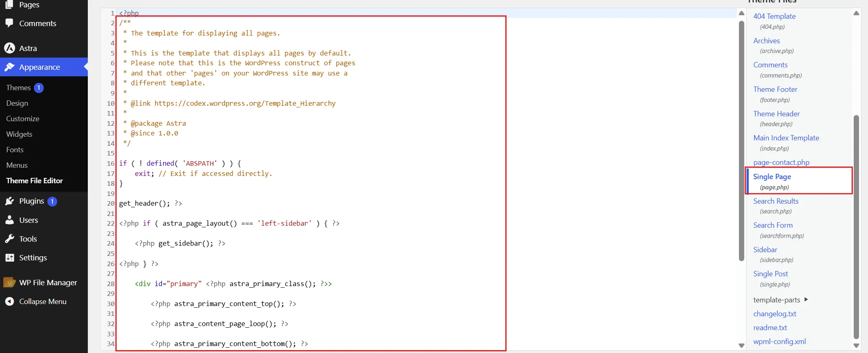Go to the Themes submenu
Viewport: 868px width, 353px height.
pyautogui.click(x=18, y=88)
